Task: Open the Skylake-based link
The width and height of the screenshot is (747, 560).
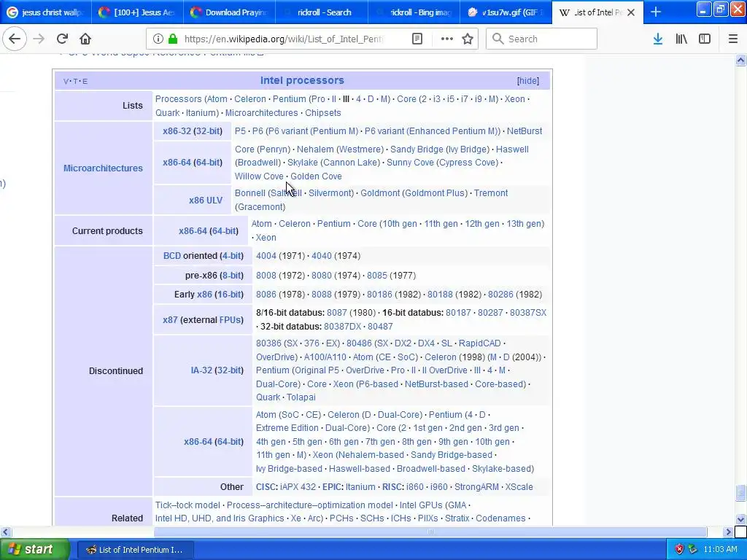Action: 502,469
